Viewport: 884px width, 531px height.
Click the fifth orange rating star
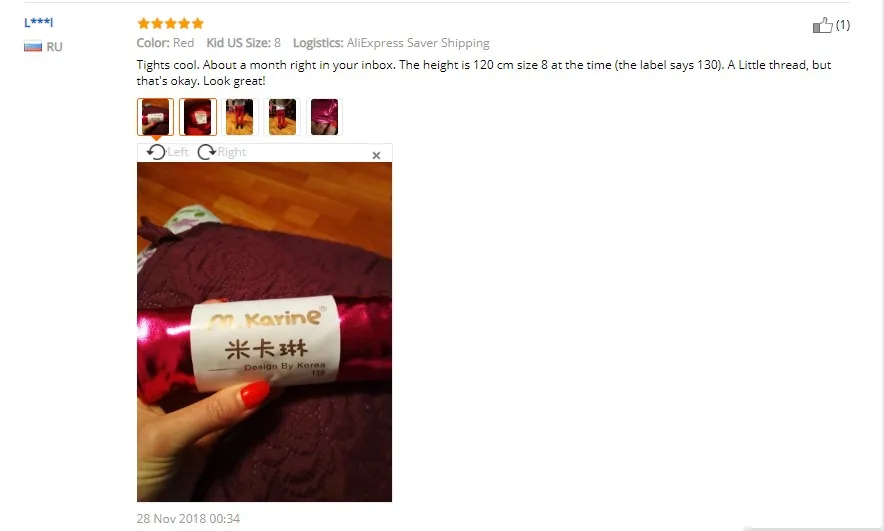point(197,23)
